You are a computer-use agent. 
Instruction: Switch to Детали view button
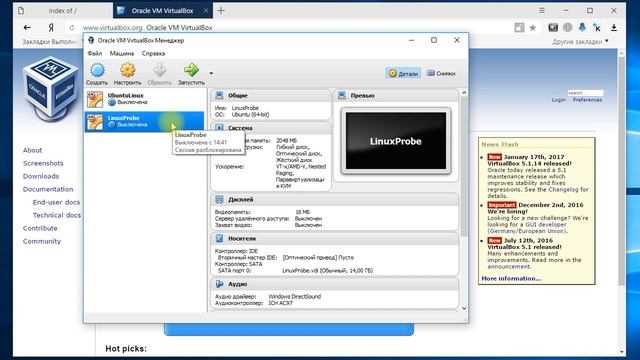pos(403,73)
